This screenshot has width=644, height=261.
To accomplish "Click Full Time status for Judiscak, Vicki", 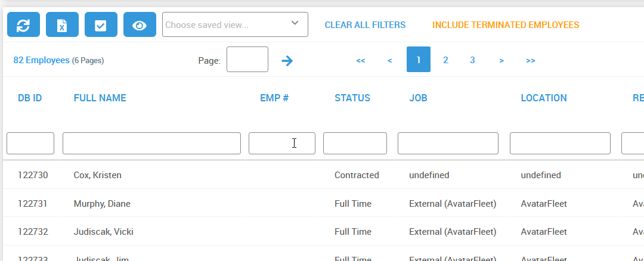I will pyautogui.click(x=353, y=232).
